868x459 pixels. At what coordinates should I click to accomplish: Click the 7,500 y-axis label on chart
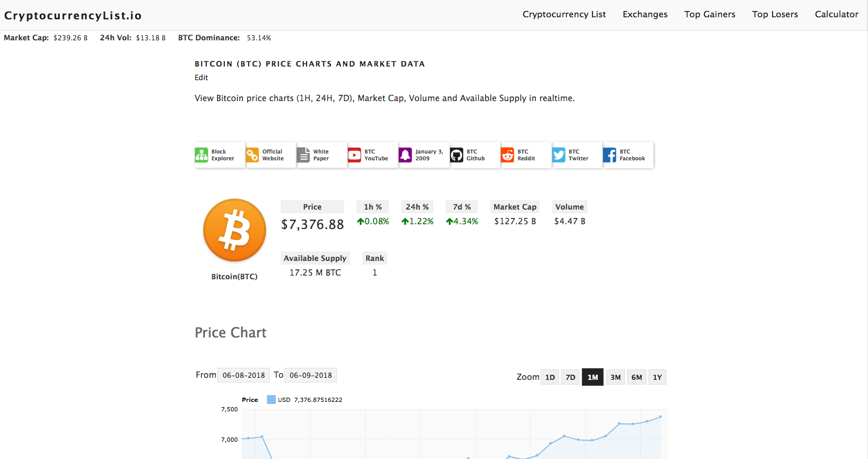point(229,409)
